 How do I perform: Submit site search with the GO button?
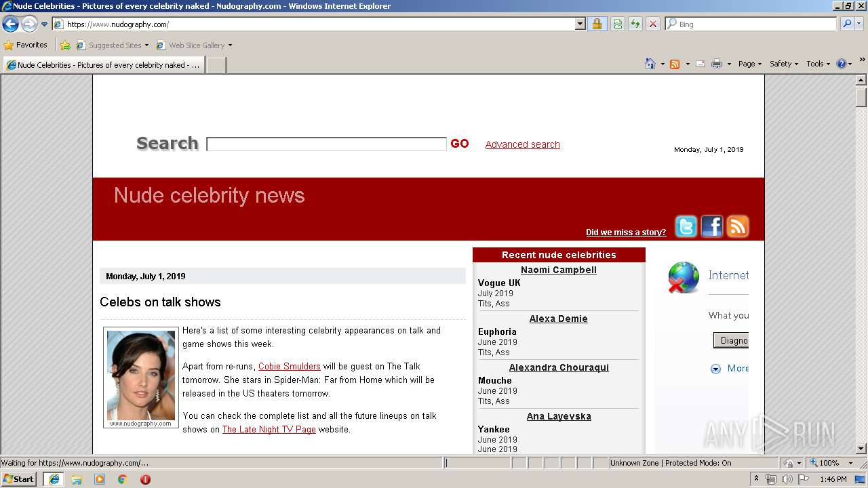click(x=460, y=144)
